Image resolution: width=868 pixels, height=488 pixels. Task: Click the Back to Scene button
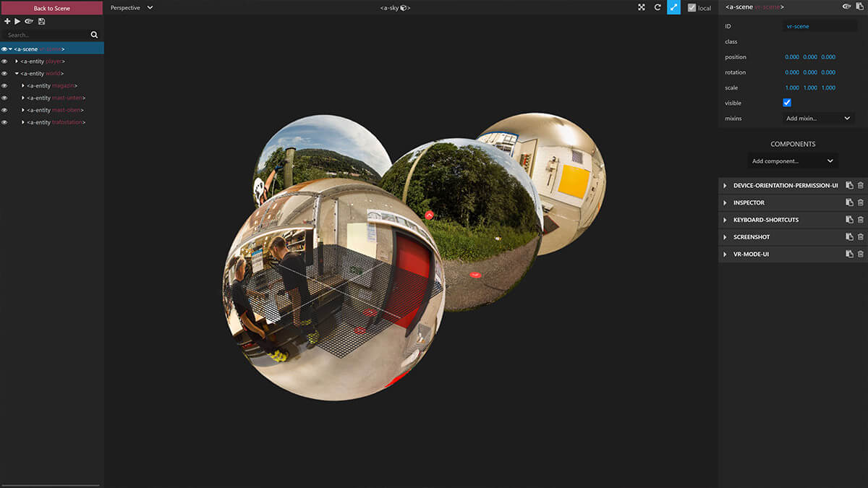tap(51, 7)
